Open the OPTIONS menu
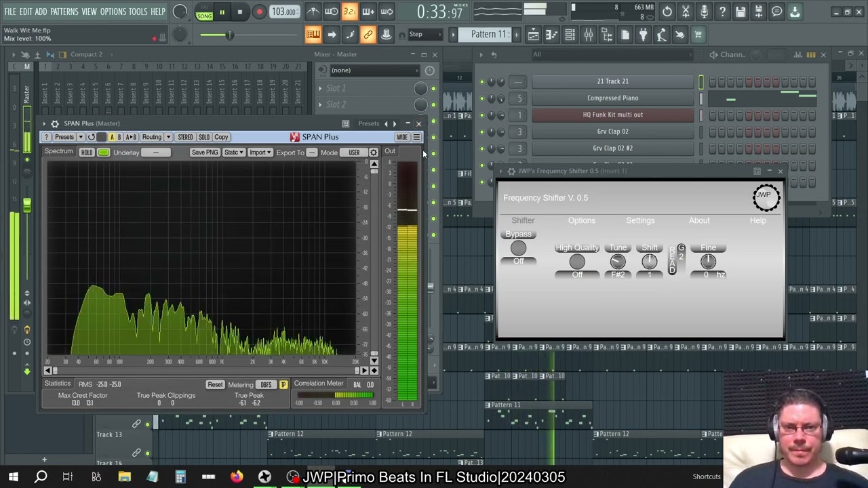 pos(113,12)
